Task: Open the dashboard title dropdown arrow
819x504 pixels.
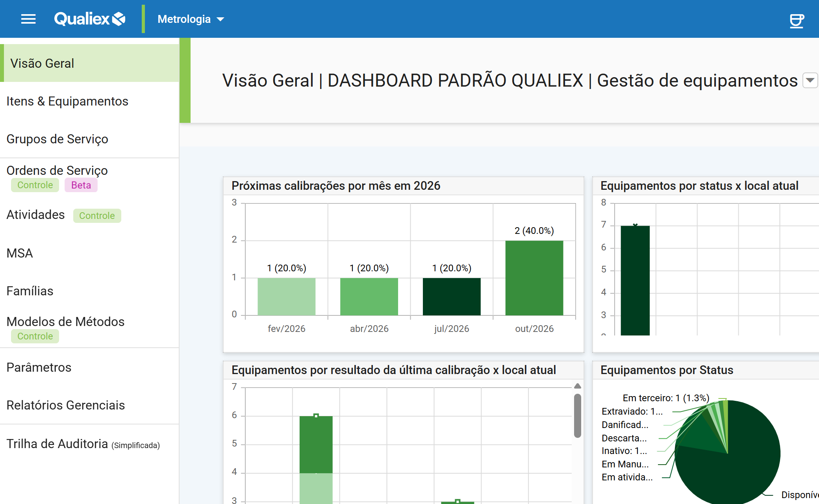Action: tap(810, 80)
